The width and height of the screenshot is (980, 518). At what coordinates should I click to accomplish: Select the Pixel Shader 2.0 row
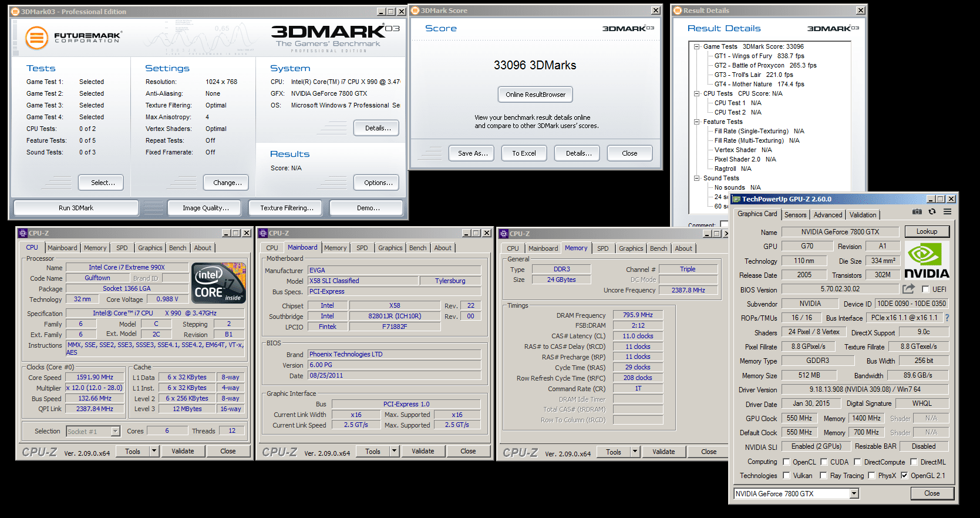(x=745, y=159)
